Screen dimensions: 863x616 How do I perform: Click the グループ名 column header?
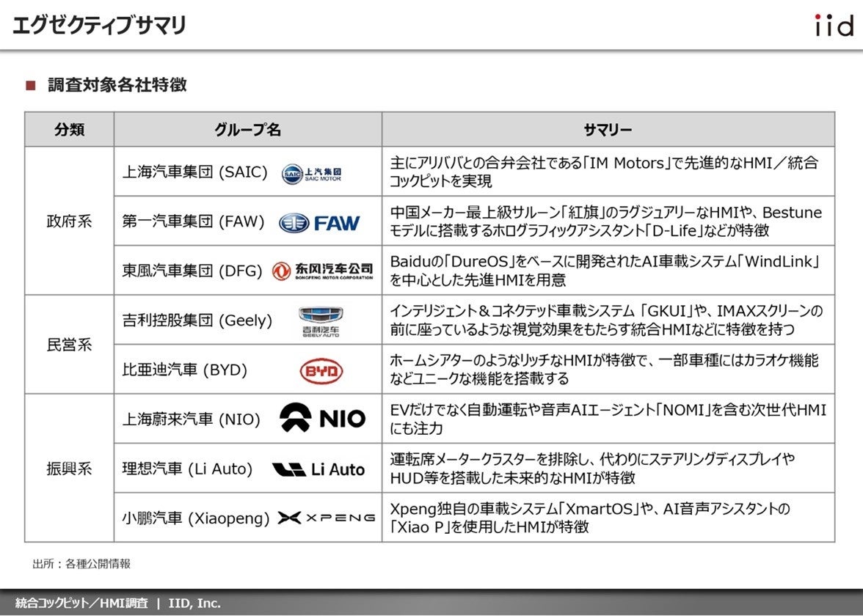pyautogui.click(x=248, y=129)
